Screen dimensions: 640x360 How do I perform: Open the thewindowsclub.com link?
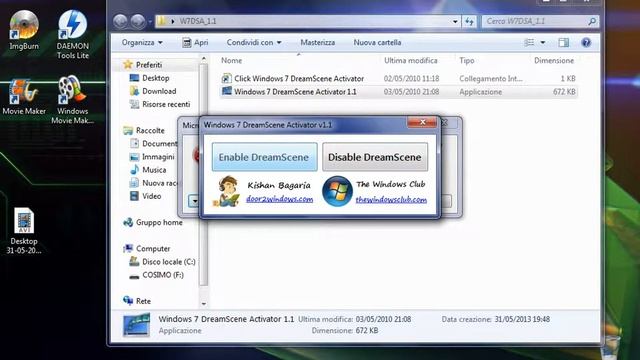tap(391, 200)
